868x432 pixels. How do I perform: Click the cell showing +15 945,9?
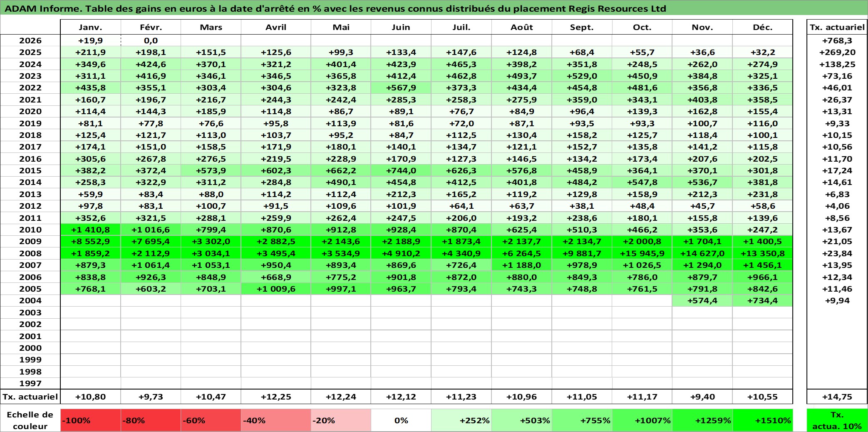pyautogui.click(x=642, y=253)
